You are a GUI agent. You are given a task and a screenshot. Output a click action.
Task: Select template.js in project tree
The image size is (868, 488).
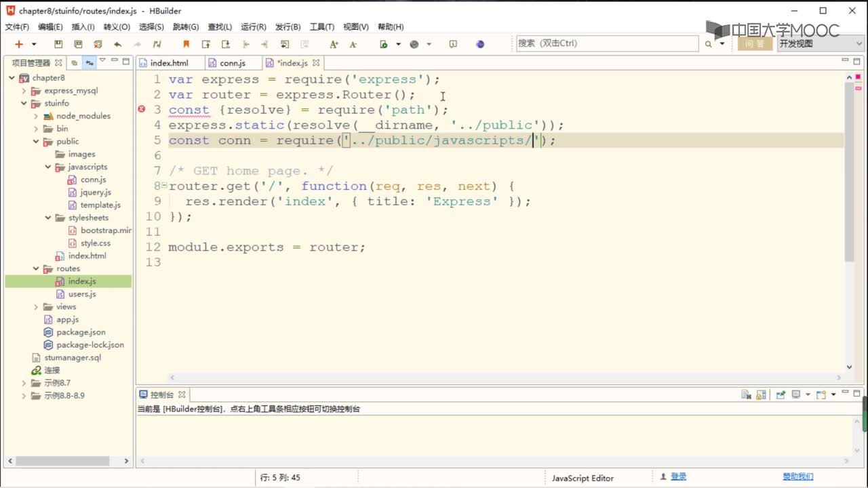[100, 205]
